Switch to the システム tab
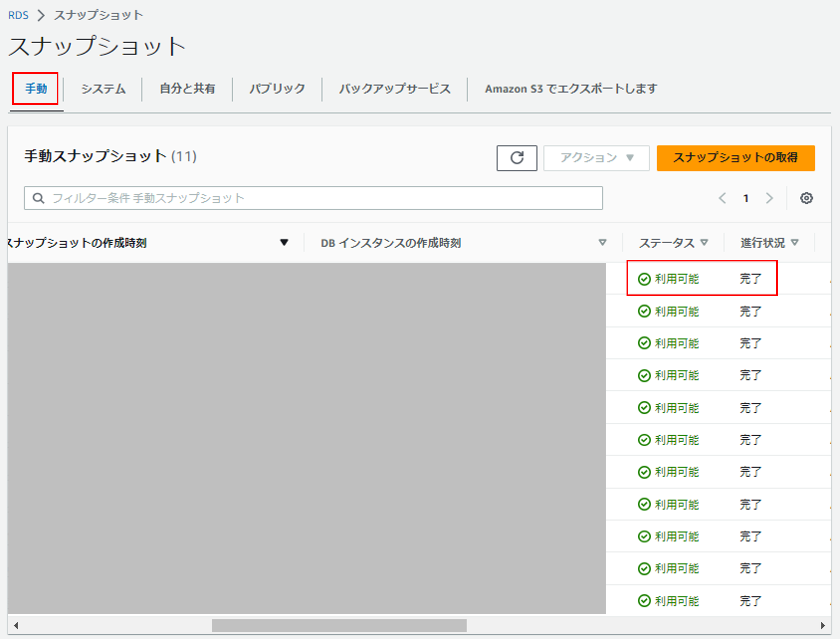840x639 pixels. point(103,89)
